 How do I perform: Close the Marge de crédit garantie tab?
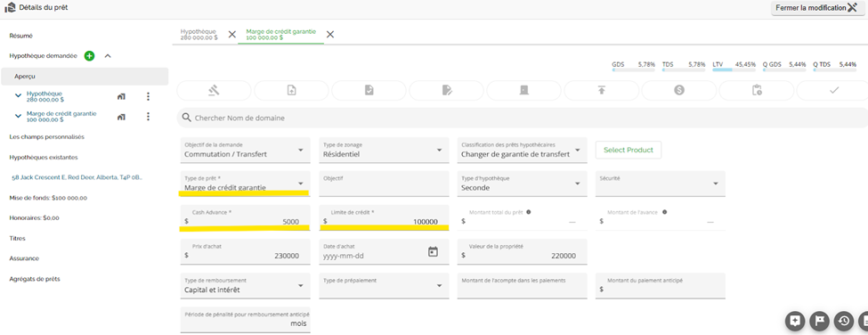330,35
